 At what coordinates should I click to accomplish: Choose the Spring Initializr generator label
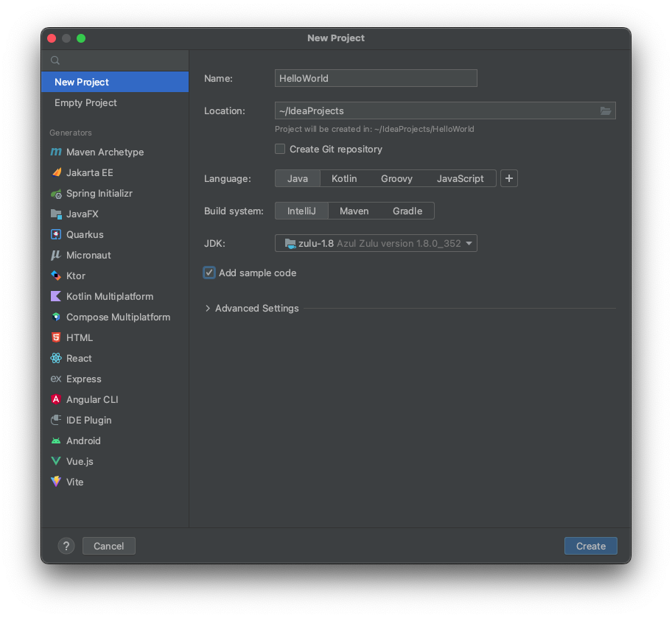[99, 194]
